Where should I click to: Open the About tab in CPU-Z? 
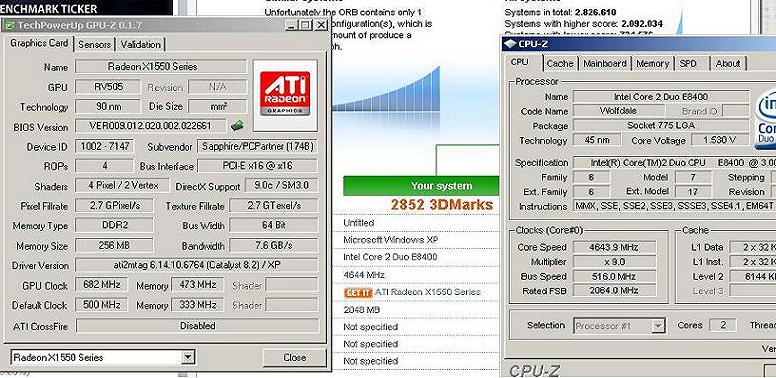[x=728, y=63]
